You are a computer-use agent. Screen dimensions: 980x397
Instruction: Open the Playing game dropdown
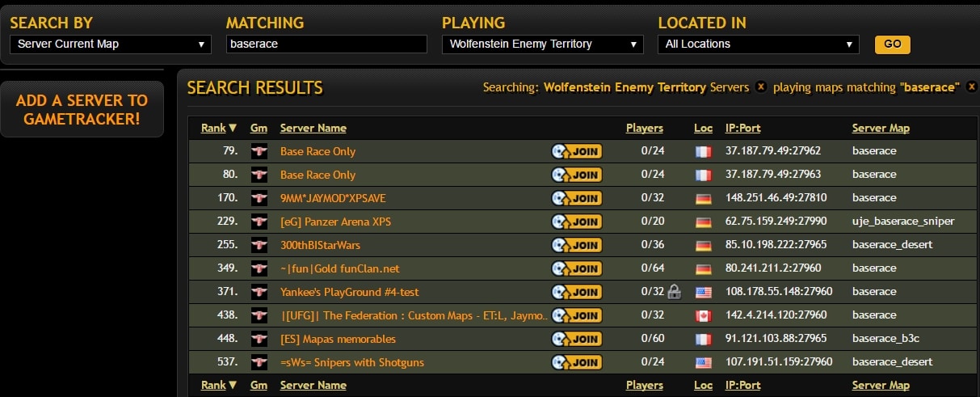click(543, 44)
